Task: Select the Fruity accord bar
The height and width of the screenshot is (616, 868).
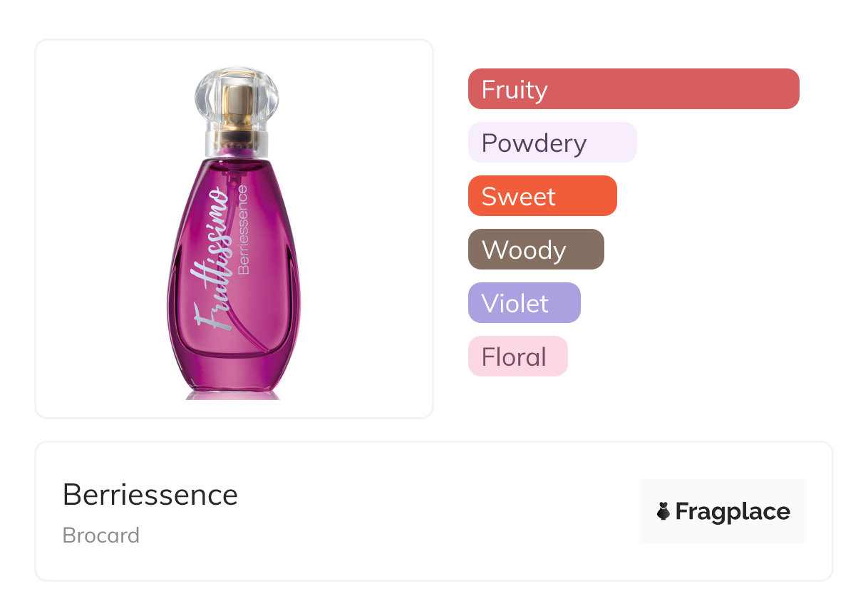Action: (x=633, y=89)
